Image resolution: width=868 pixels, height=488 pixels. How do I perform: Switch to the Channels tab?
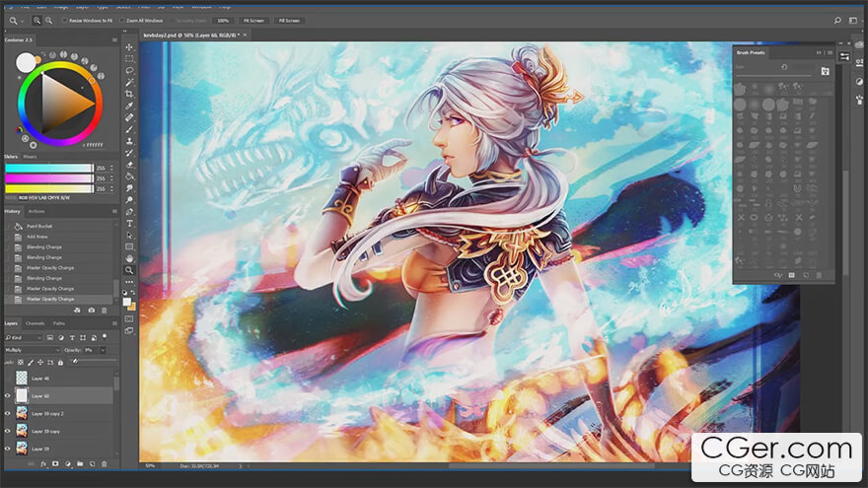(35, 323)
